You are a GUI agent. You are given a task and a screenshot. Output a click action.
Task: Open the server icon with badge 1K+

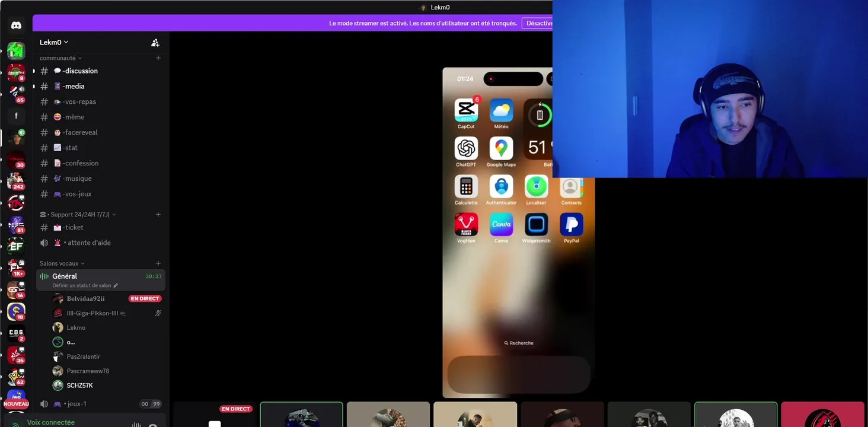coord(16,268)
